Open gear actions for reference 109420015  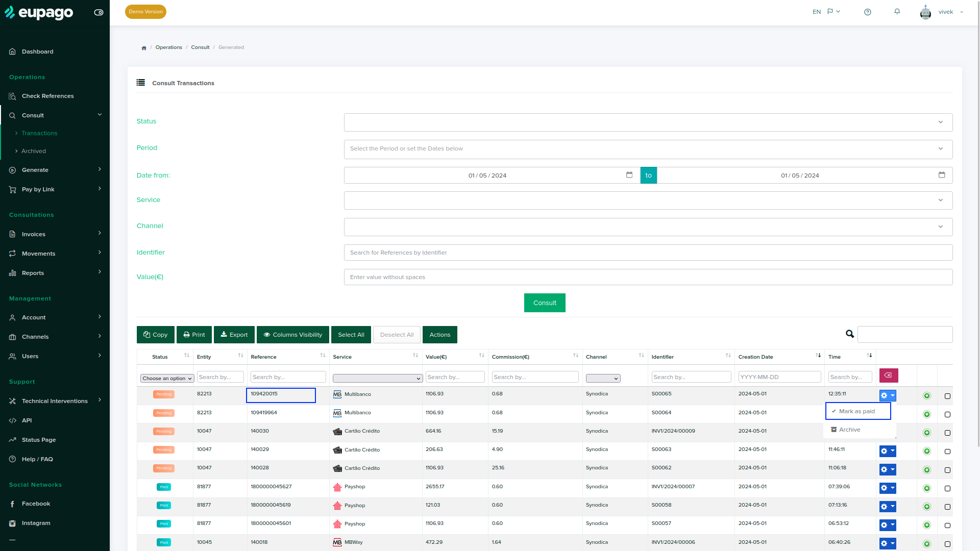pyautogui.click(x=888, y=395)
